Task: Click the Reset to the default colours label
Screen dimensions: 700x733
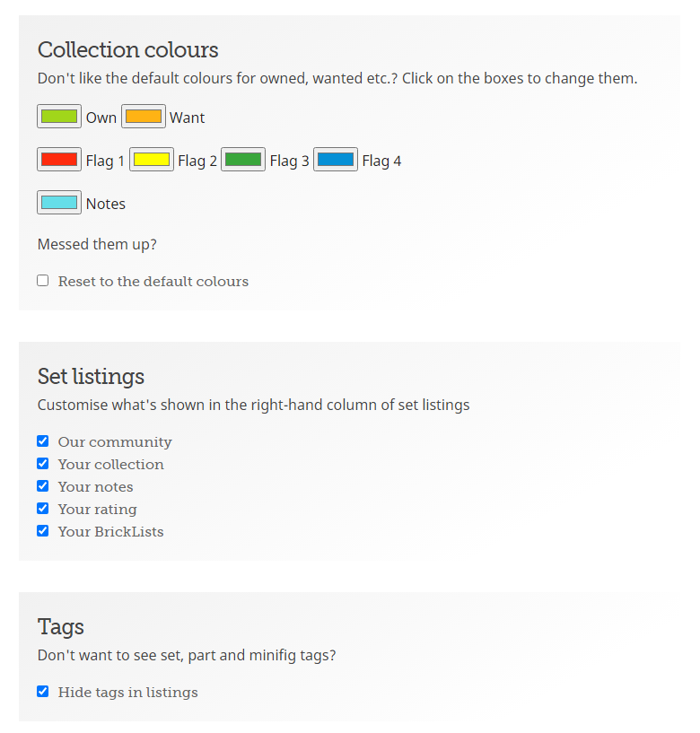Action: click(x=153, y=282)
